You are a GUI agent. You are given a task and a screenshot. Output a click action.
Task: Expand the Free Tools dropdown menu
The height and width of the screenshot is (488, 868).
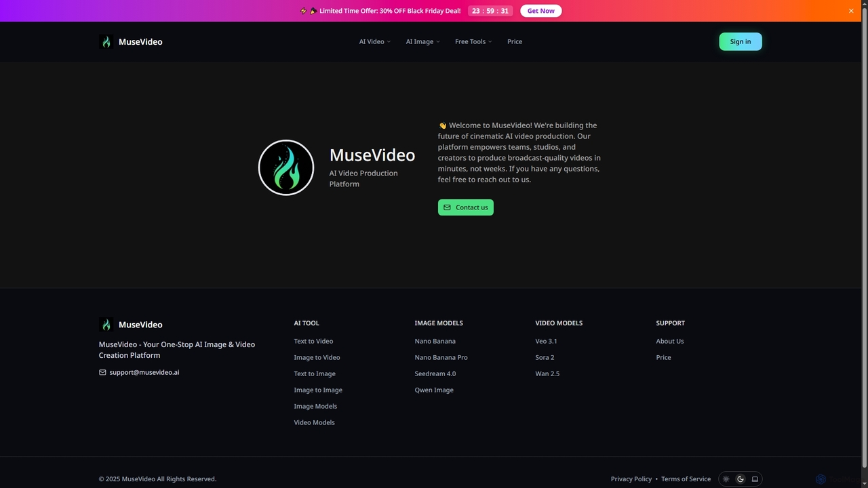point(473,42)
